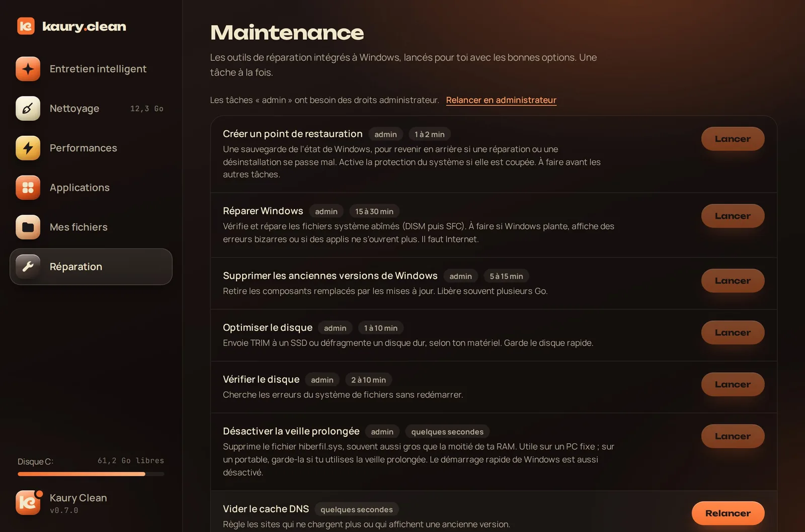Select the Réparation wrench icon
The width and height of the screenshot is (805, 532).
click(x=28, y=267)
